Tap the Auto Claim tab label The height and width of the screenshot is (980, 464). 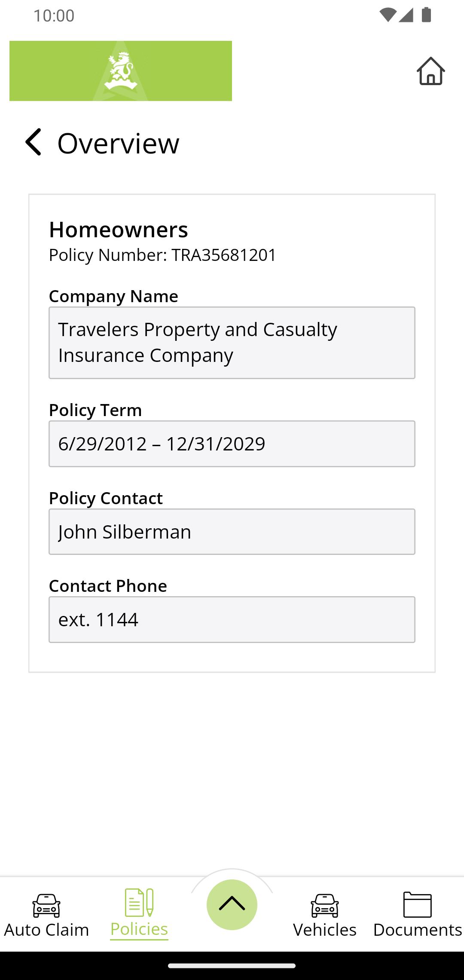point(46,930)
